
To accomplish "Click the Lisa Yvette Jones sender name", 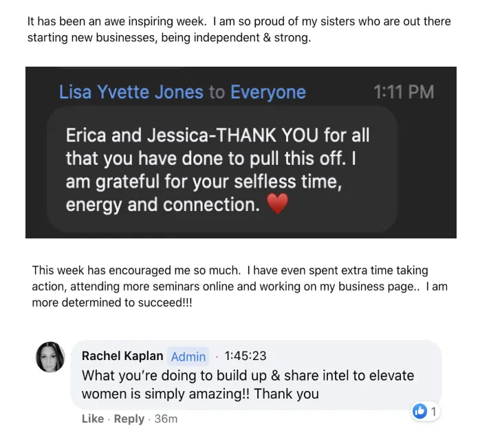I will pyautogui.click(x=131, y=92).
